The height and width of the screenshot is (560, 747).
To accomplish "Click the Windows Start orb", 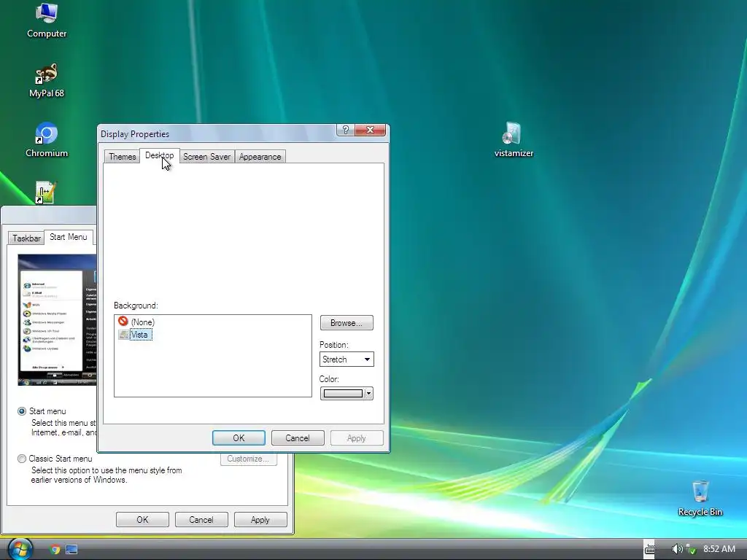I will [20, 548].
